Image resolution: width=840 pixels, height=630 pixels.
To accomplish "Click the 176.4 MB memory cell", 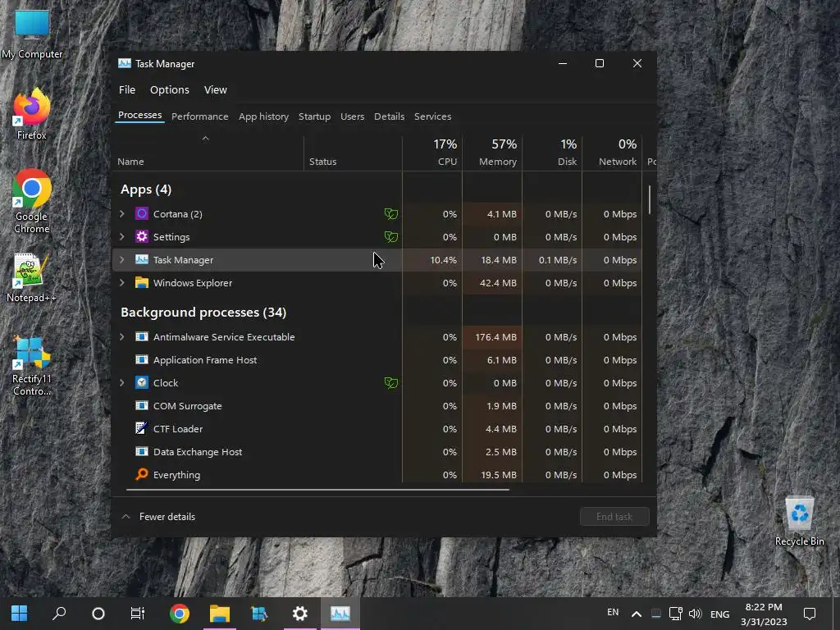I will coord(492,337).
